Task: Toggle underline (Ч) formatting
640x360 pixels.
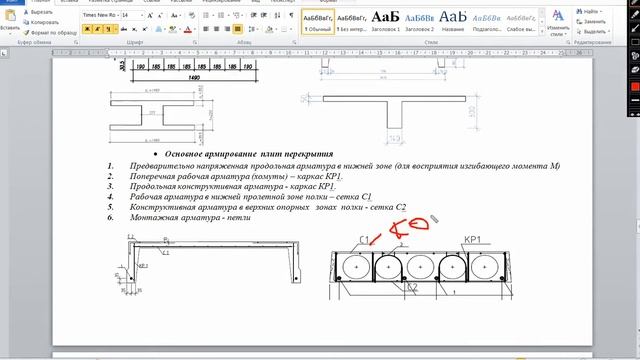Action: (108, 29)
